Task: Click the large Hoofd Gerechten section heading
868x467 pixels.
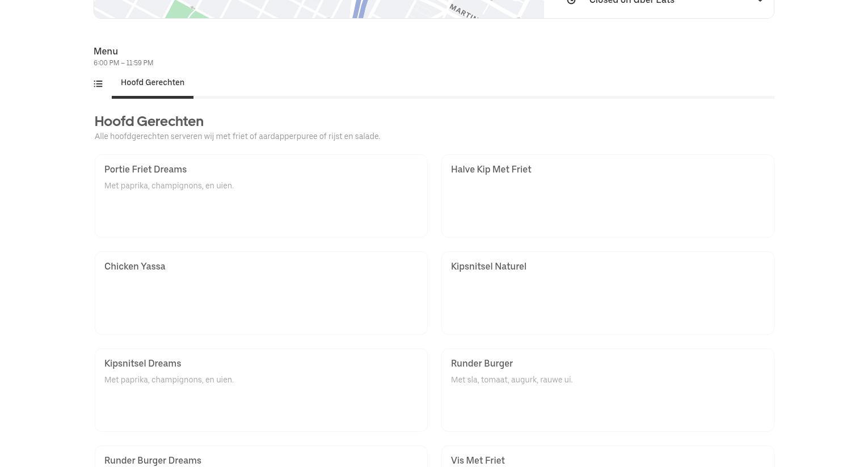Action: coord(149,121)
